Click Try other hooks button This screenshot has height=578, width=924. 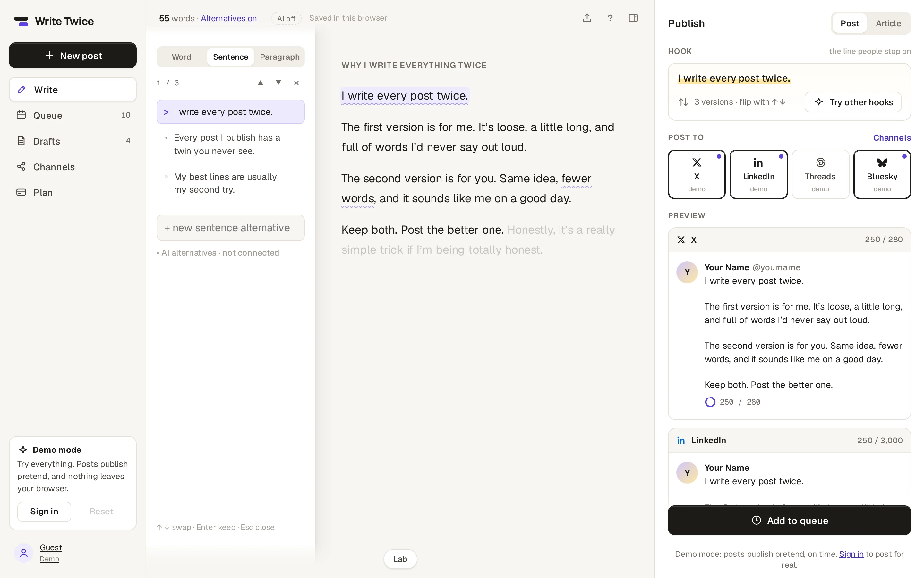(853, 102)
